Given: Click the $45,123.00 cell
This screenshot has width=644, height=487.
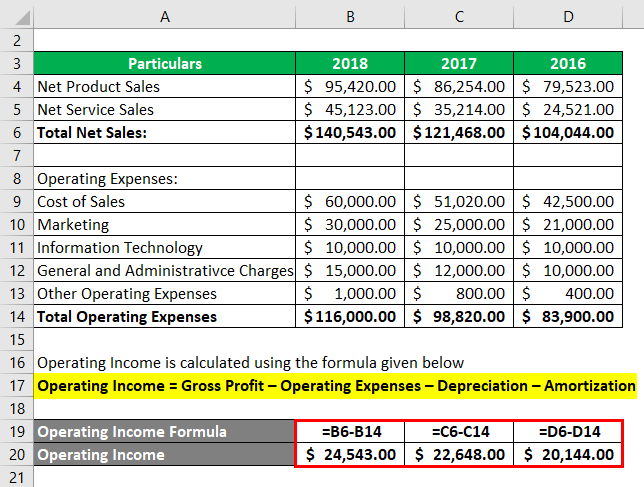Looking at the screenshot, I should tap(350, 109).
